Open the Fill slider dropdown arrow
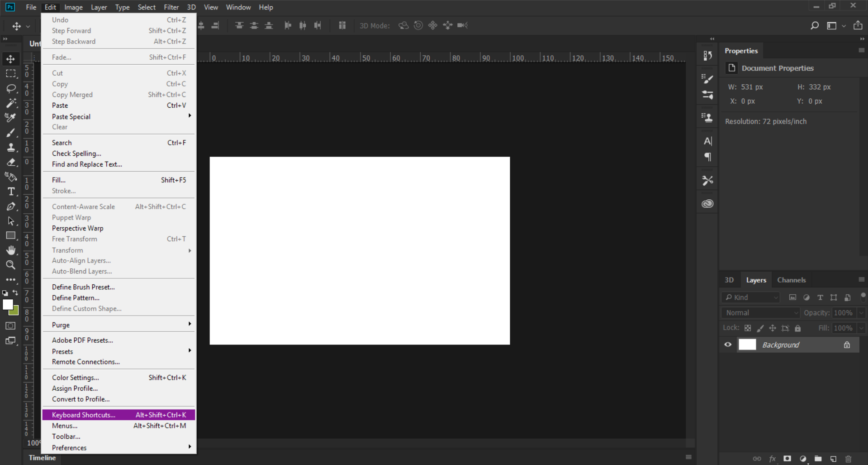Screen dimensions: 868x465 click(x=861, y=328)
